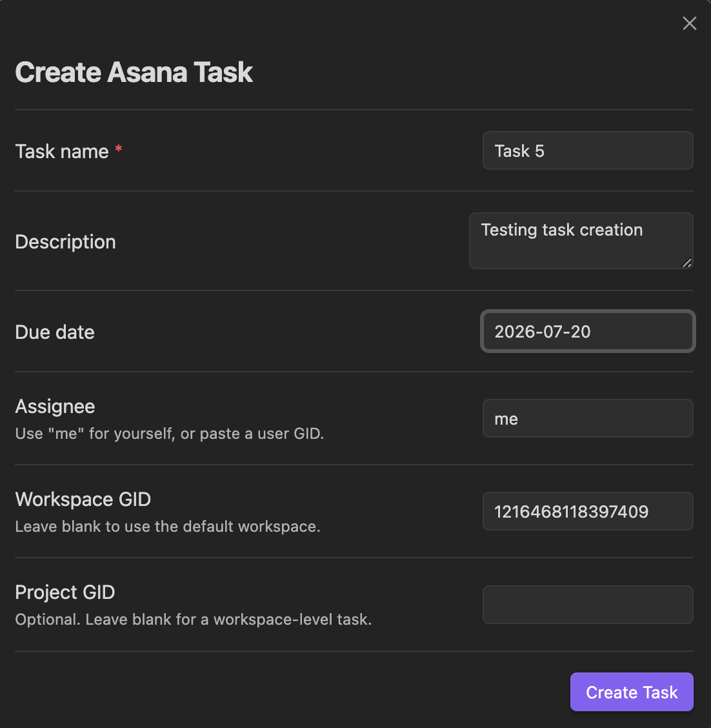Click 'Optional. Leave blank for a workspace-level task.'
The height and width of the screenshot is (728, 711).
[x=194, y=620]
